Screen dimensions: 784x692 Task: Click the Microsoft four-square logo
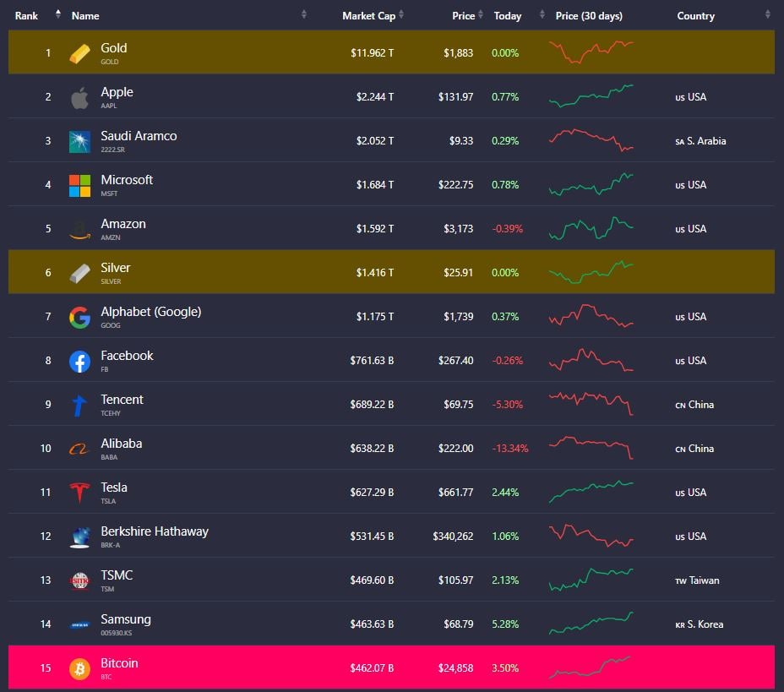79,186
